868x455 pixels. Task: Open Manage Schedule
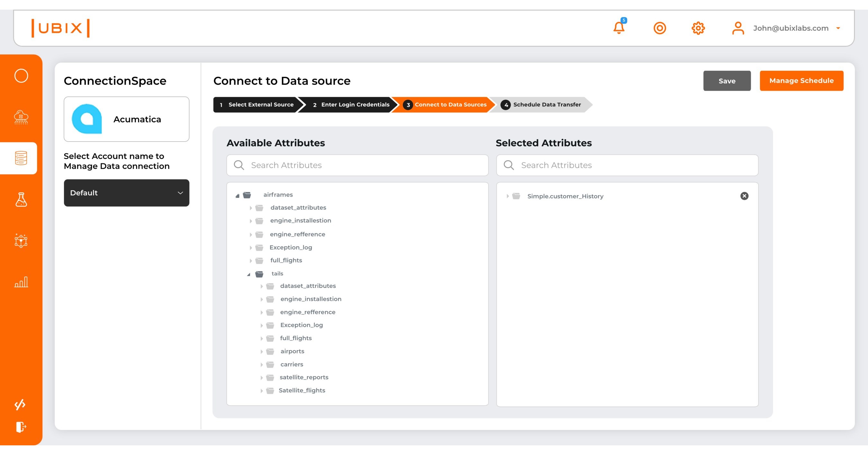(x=801, y=81)
